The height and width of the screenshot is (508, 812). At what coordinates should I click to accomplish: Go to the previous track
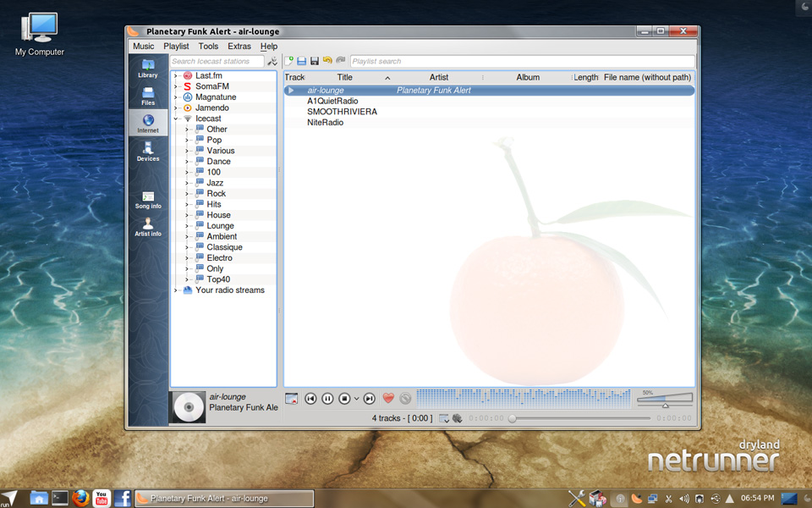point(310,398)
